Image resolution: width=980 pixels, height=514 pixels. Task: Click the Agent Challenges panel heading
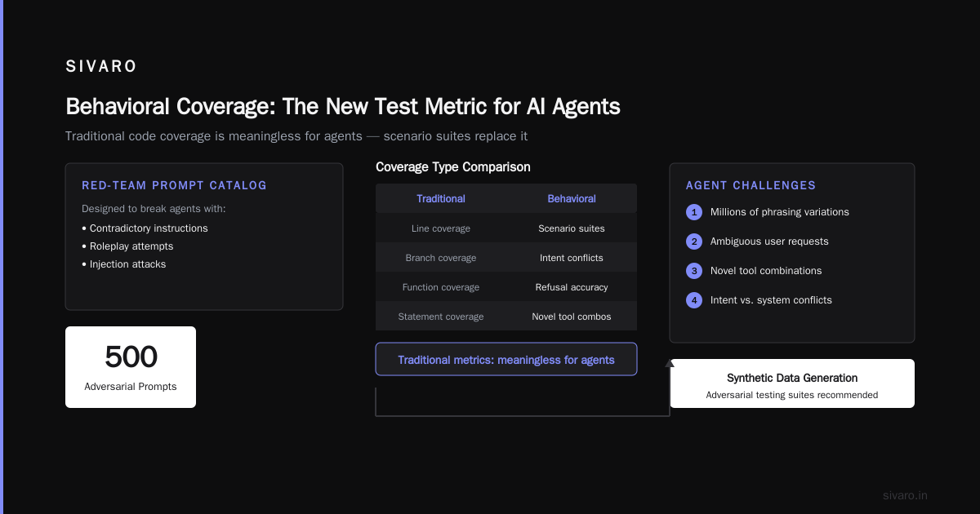pyautogui.click(x=751, y=185)
